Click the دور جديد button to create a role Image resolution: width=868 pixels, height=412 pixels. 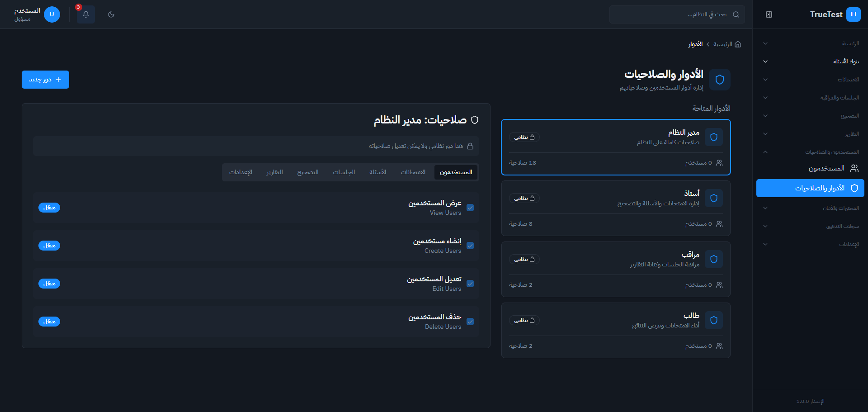45,79
